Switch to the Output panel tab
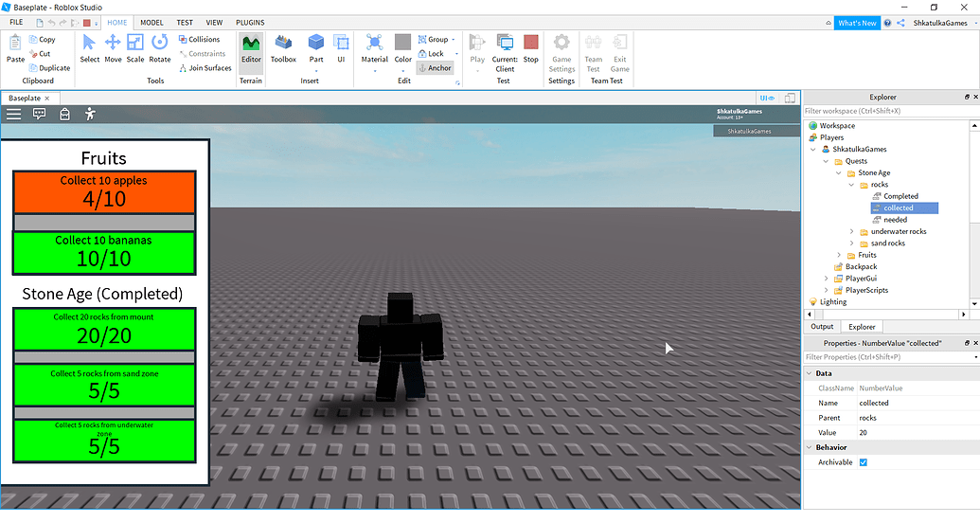This screenshot has height=523, width=980. click(822, 327)
